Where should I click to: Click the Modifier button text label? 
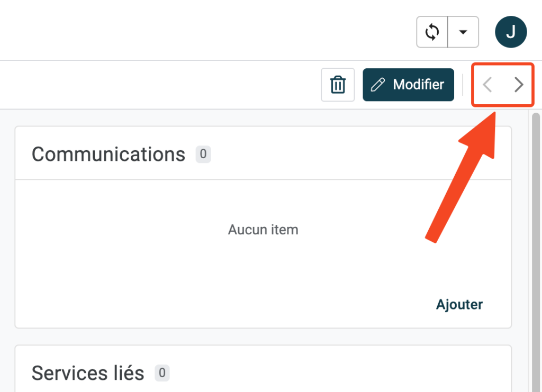coord(418,85)
